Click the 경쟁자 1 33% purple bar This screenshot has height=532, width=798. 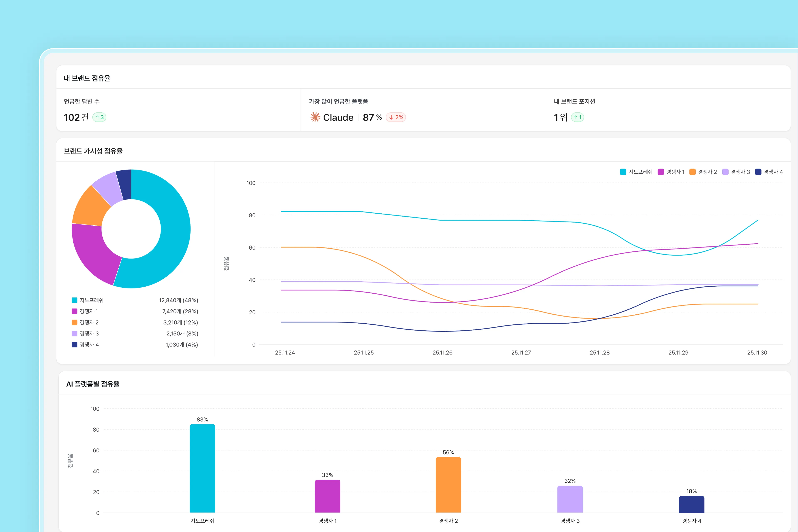[x=328, y=496]
